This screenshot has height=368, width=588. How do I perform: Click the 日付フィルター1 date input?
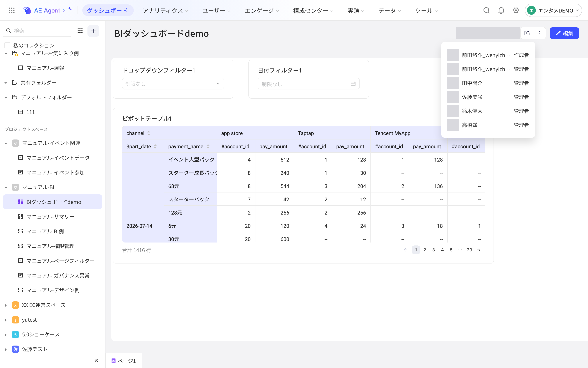[x=309, y=84]
